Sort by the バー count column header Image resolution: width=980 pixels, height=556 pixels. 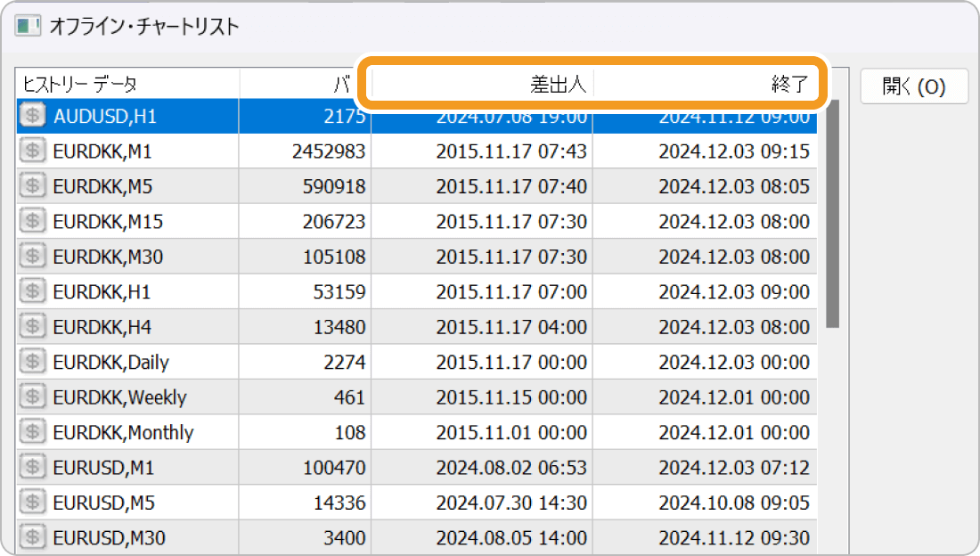[305, 85]
